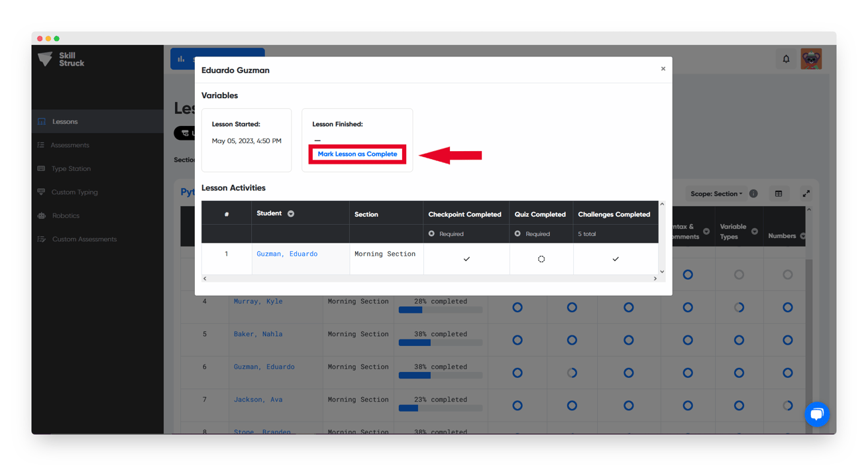Go to Assessments in the sidebar
The height and width of the screenshot is (466, 868).
pos(70,145)
